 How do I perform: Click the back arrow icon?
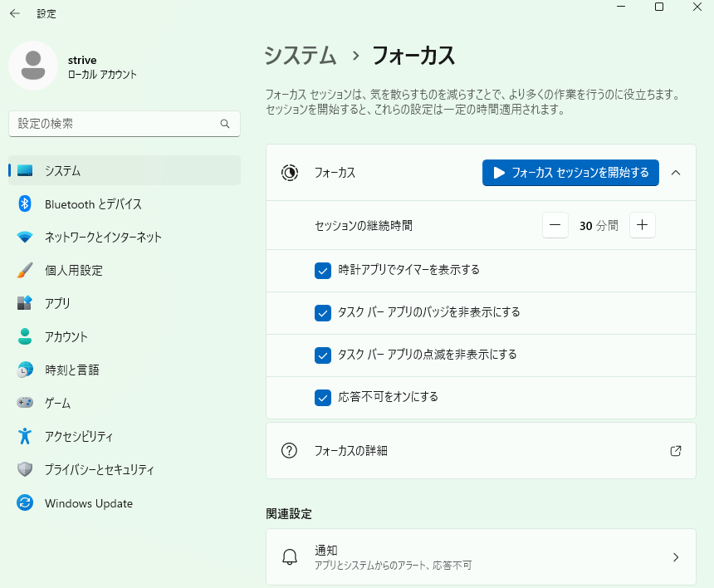(15, 13)
